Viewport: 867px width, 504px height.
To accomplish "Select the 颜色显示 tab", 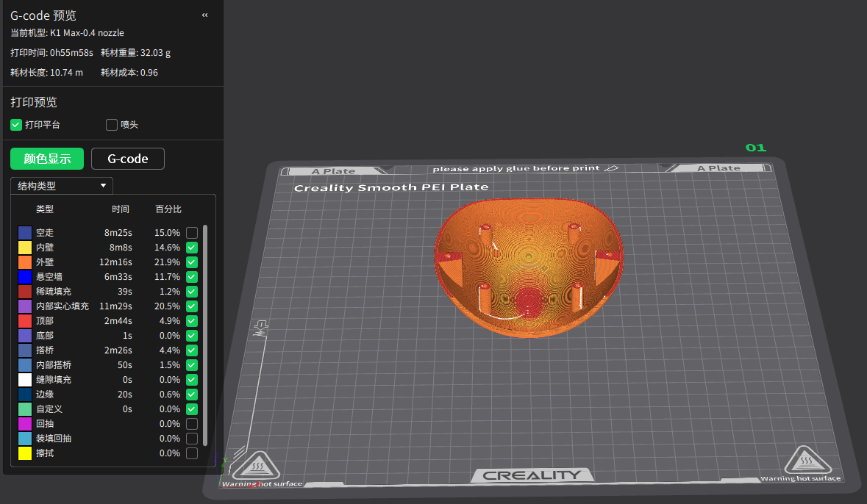I will [x=47, y=159].
